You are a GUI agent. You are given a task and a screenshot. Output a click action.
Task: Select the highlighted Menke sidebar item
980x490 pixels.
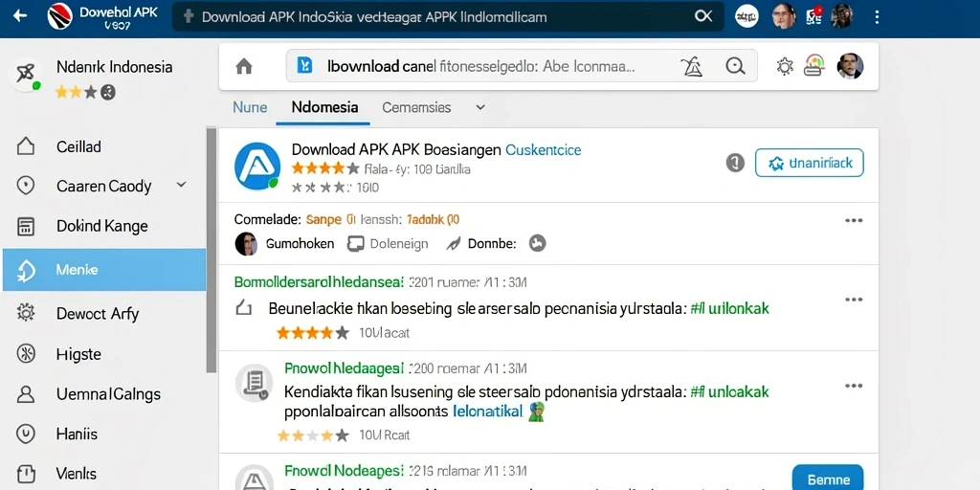[104, 270]
